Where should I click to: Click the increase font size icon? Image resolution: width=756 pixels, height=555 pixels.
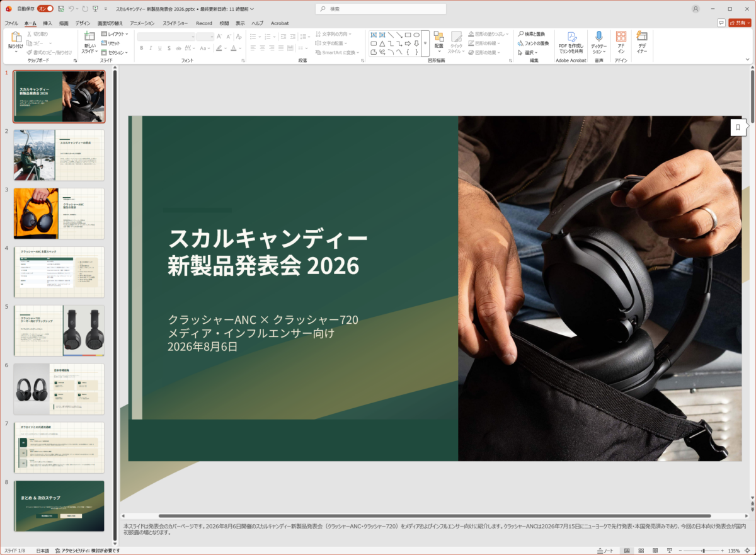click(220, 37)
